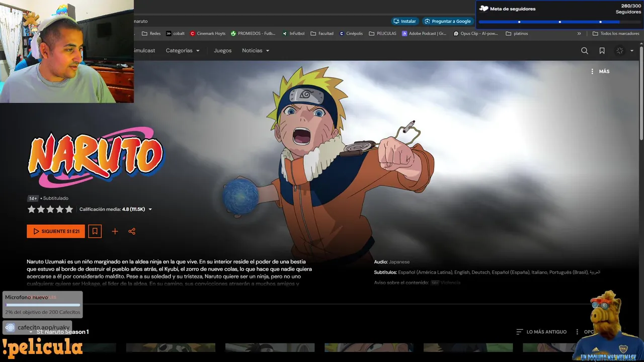Show hidden bookmarks with the overflow chevron
The height and width of the screenshot is (362, 644).
coord(579,34)
